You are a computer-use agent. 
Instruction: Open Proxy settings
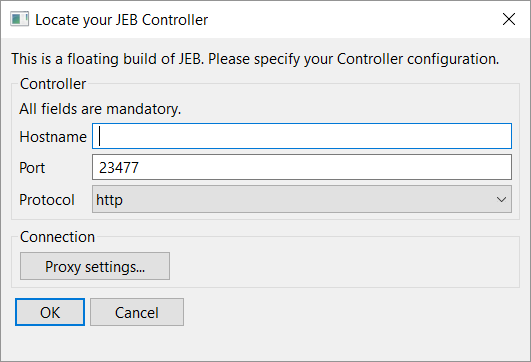pyautogui.click(x=95, y=266)
